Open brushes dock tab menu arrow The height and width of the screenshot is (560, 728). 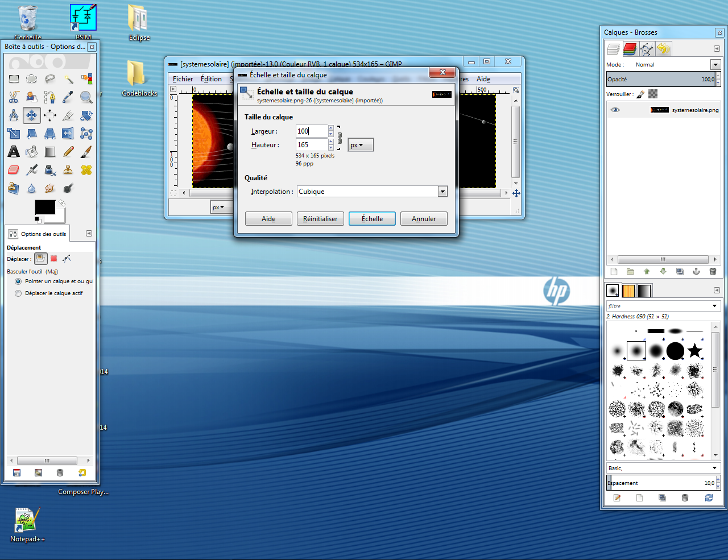[x=717, y=291]
